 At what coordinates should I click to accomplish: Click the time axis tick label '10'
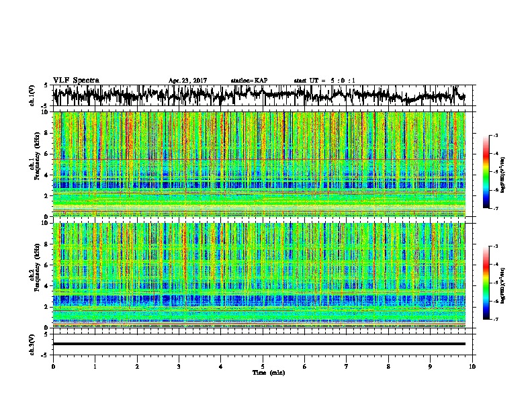[x=472, y=367]
